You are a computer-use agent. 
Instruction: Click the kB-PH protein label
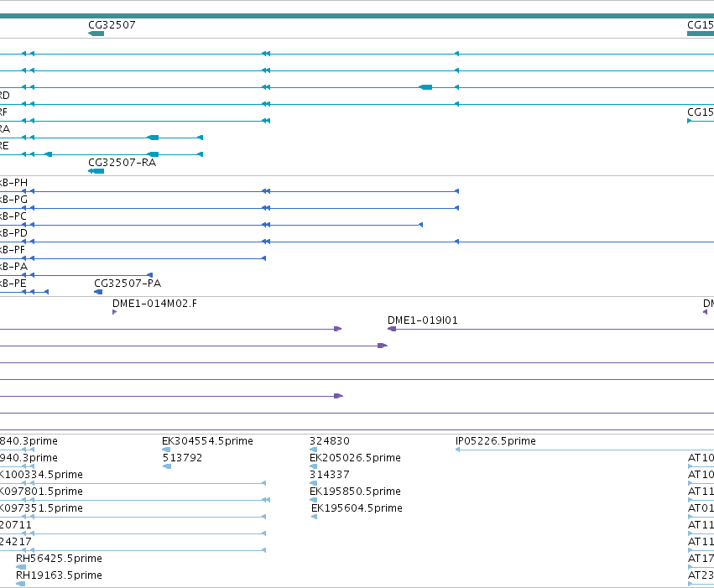point(13,183)
